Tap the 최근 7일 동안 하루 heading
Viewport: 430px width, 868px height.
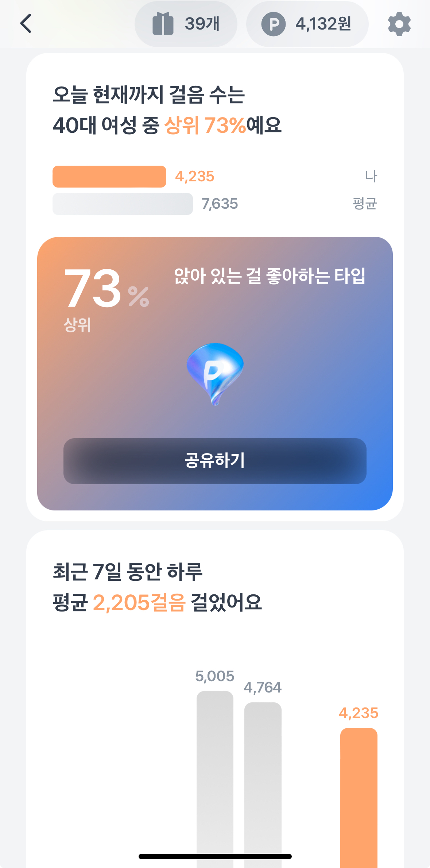tap(128, 572)
